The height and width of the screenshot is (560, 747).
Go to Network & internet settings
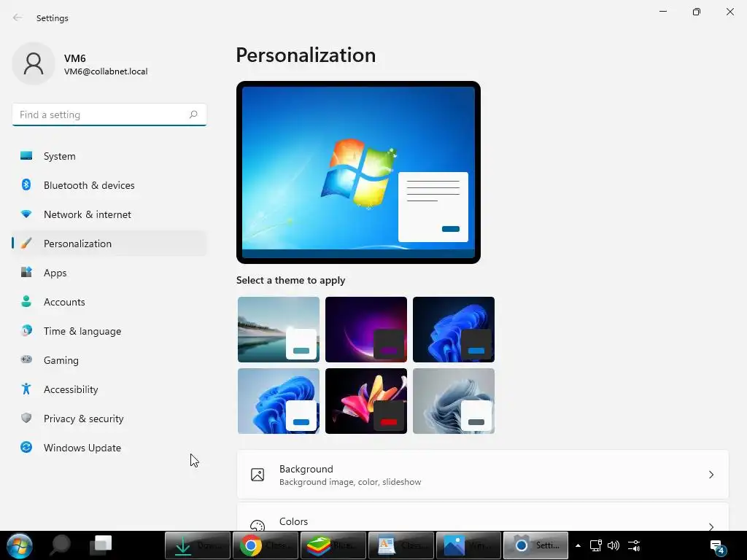tap(109, 214)
